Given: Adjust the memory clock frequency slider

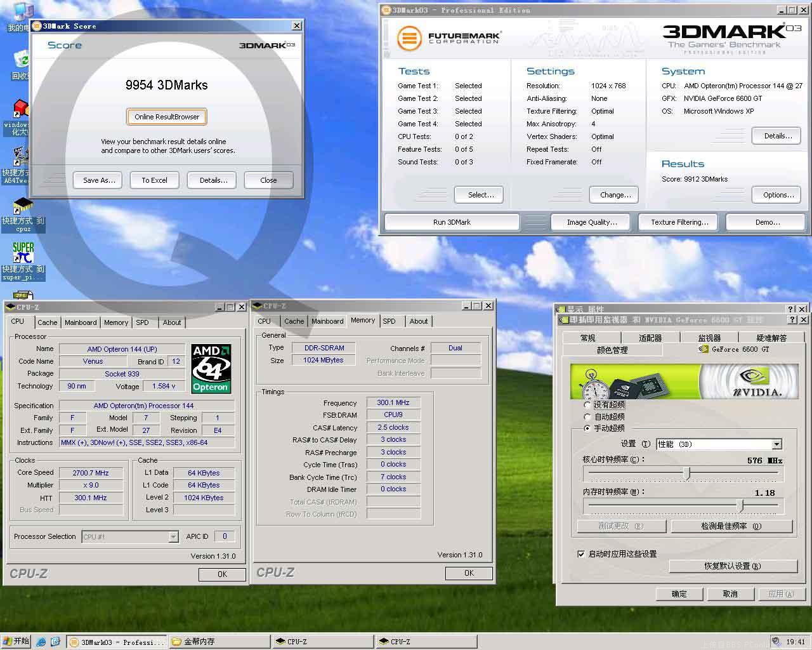Looking at the screenshot, I should (740, 505).
